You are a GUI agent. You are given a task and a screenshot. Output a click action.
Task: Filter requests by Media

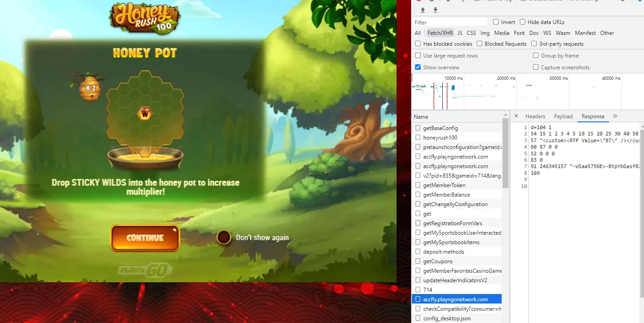(x=502, y=33)
